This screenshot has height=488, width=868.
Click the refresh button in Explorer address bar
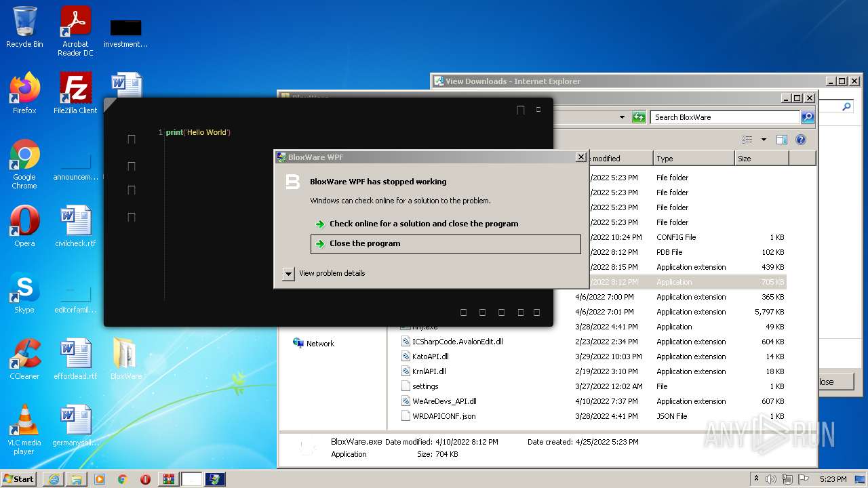coord(639,117)
